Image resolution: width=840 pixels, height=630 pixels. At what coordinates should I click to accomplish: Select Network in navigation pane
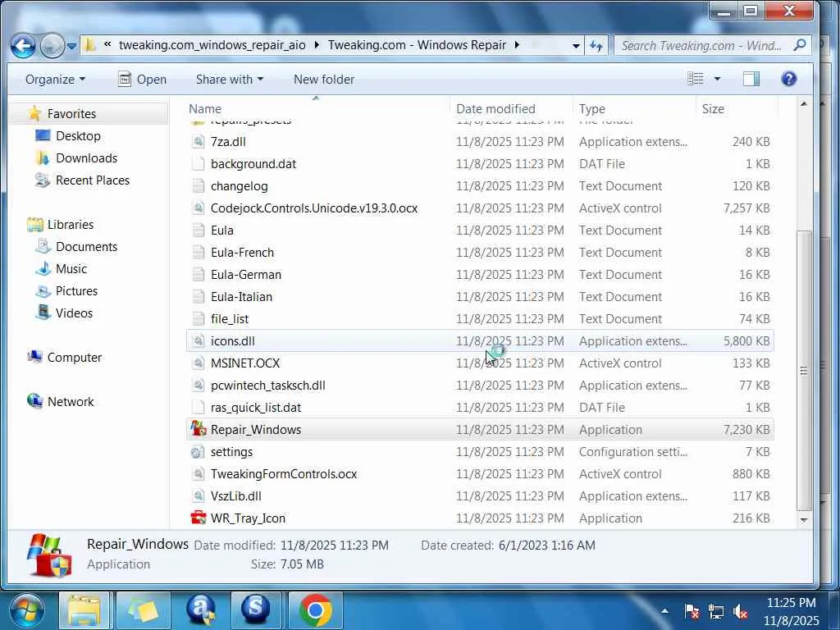click(x=71, y=402)
